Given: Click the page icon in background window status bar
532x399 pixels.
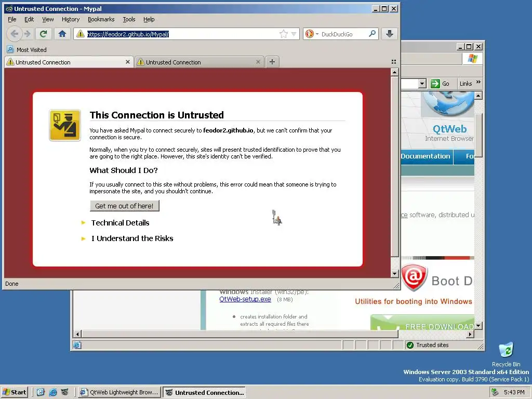Looking at the screenshot, I should tap(77, 345).
